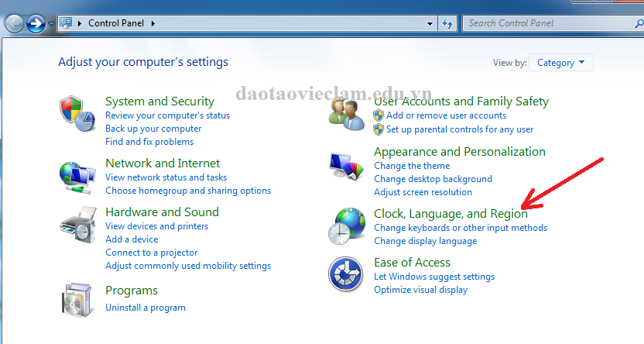Expand the address bar history dropdown arrow
644x344 pixels.
[430, 23]
